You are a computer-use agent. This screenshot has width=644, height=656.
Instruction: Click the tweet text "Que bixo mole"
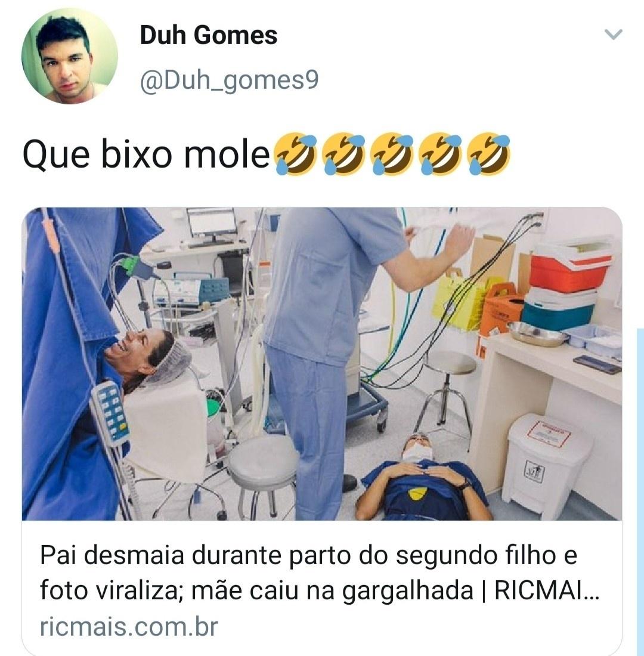pos(147,155)
